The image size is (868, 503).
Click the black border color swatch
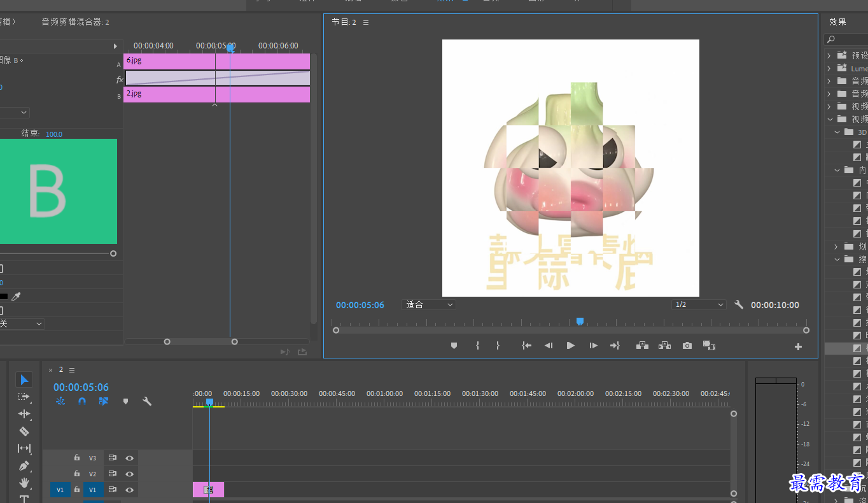tap(3, 297)
